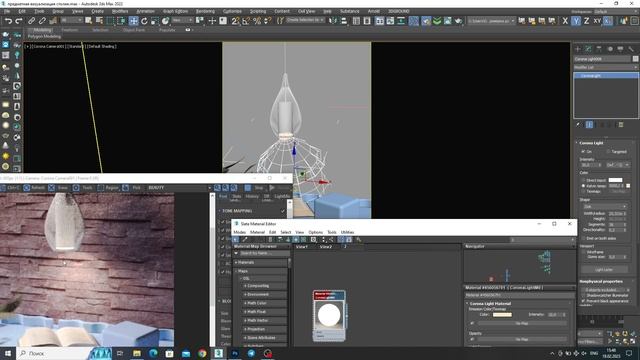Open Google Chrome from the taskbar
The image size is (640, 360).
(202, 353)
